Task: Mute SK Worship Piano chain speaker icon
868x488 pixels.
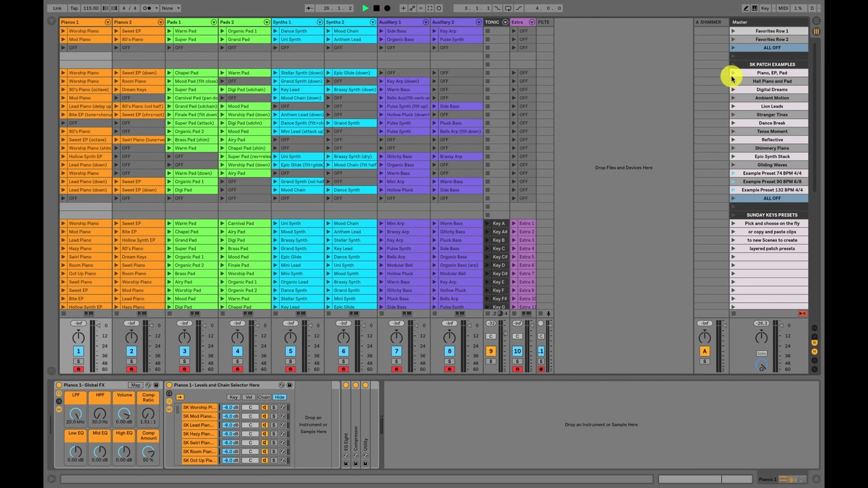Action: 265,407
